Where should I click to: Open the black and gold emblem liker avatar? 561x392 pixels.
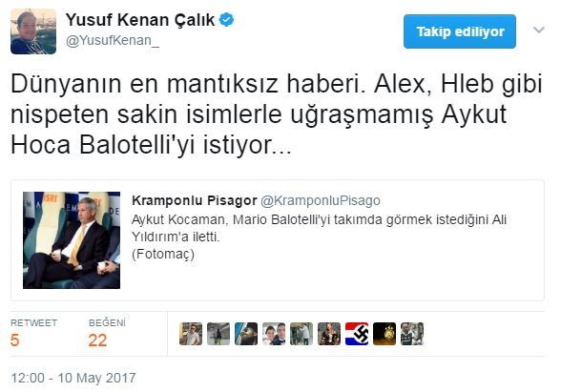(x=384, y=334)
